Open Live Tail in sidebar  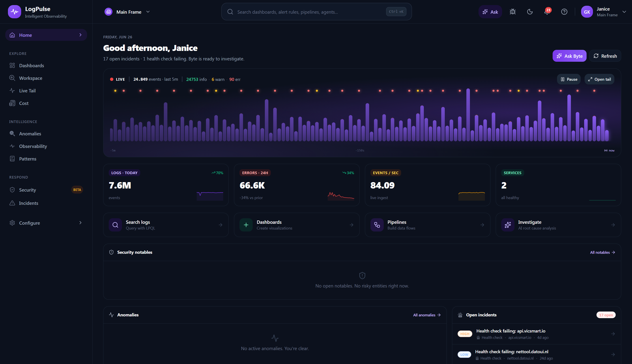46,90
